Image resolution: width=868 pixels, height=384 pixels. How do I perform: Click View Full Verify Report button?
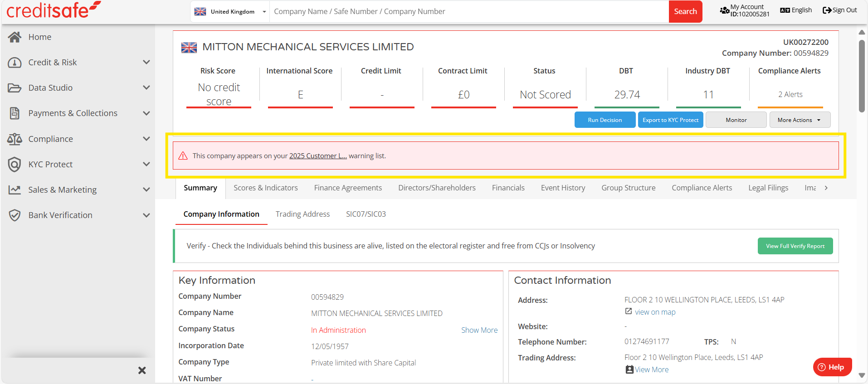(795, 246)
